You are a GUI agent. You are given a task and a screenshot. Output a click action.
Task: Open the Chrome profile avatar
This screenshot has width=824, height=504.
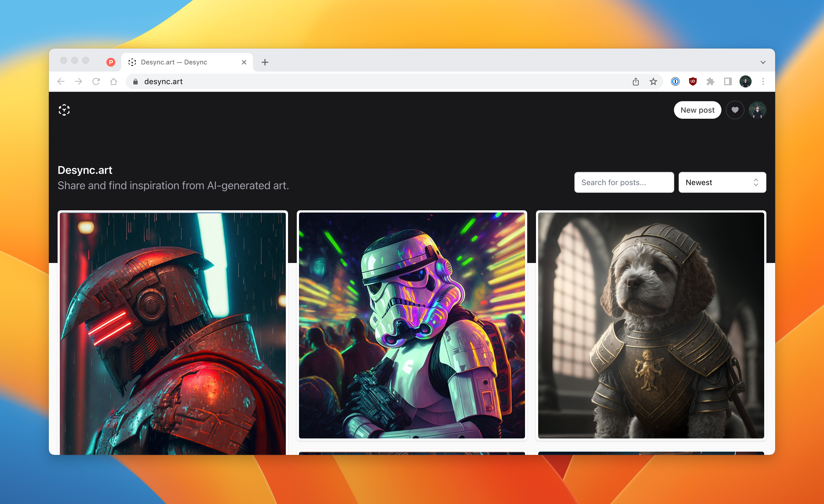pyautogui.click(x=745, y=81)
